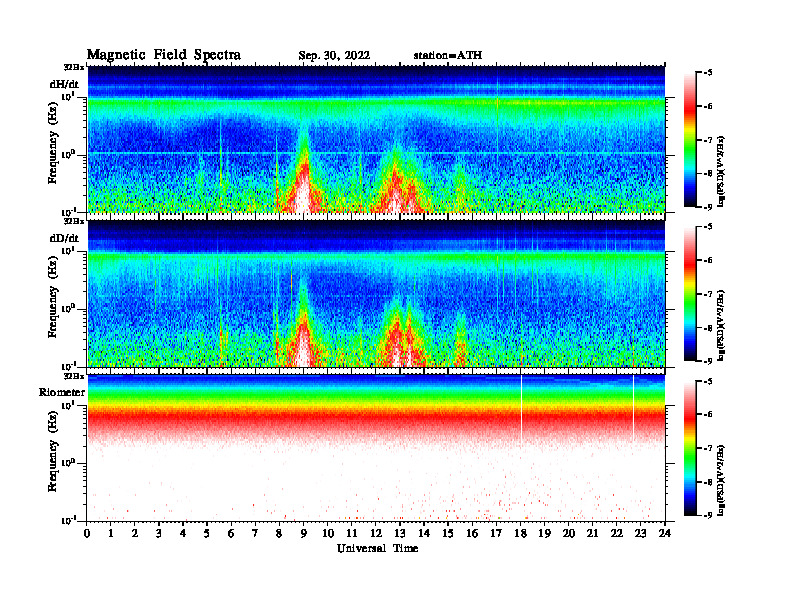The image size is (792, 612).
Task: Click the -5 tick on dH/dt color scale
Action: [x=708, y=73]
